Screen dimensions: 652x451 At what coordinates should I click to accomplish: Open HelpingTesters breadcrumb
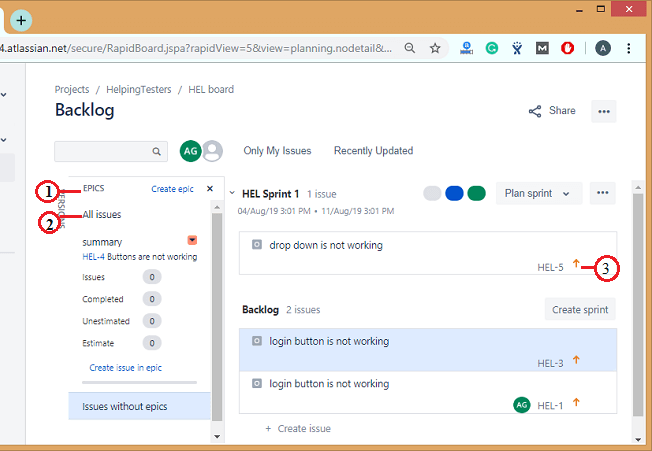138,89
